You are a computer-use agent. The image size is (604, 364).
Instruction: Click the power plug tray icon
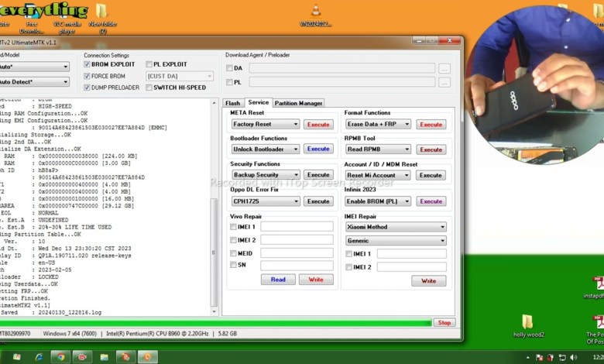click(x=551, y=358)
